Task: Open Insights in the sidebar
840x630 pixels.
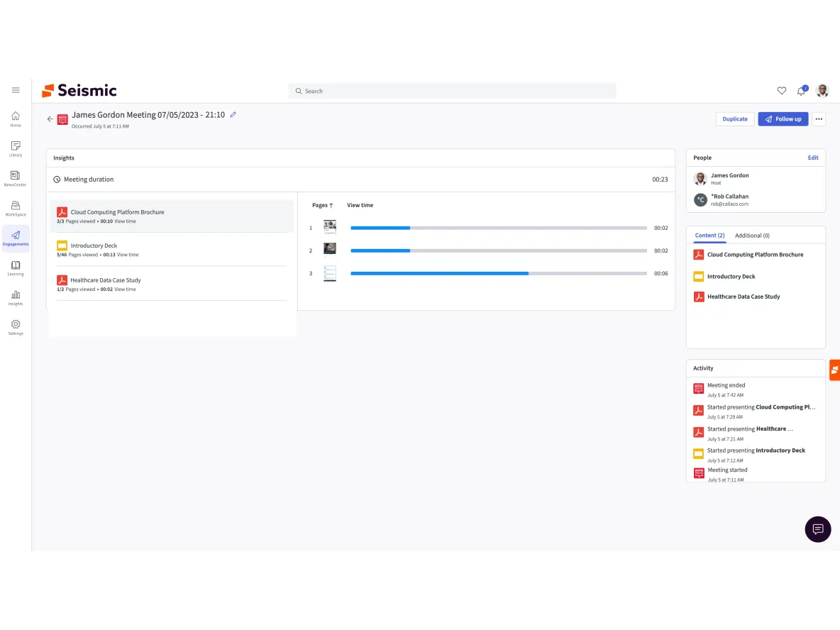Action: (16, 298)
